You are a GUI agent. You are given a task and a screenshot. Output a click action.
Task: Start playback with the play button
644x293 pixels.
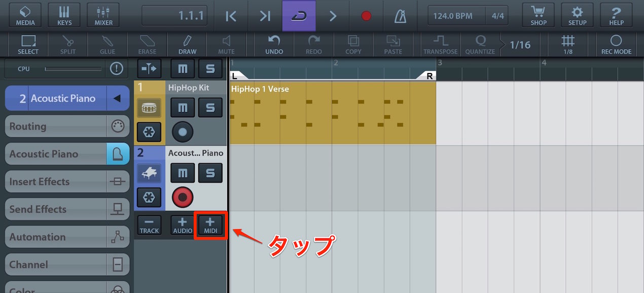333,16
